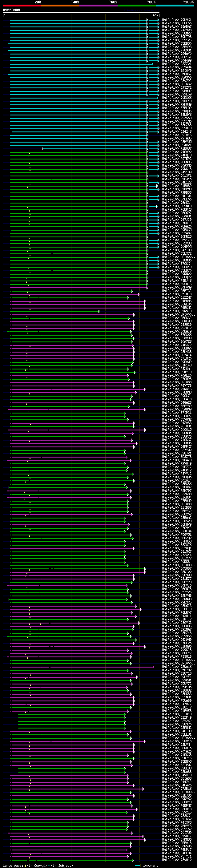Click the query end position 457 label

coord(155,15)
